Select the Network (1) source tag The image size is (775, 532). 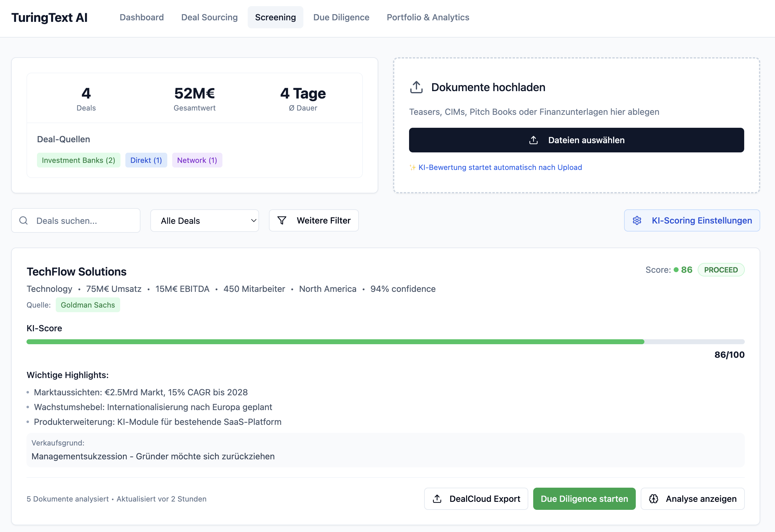197,160
